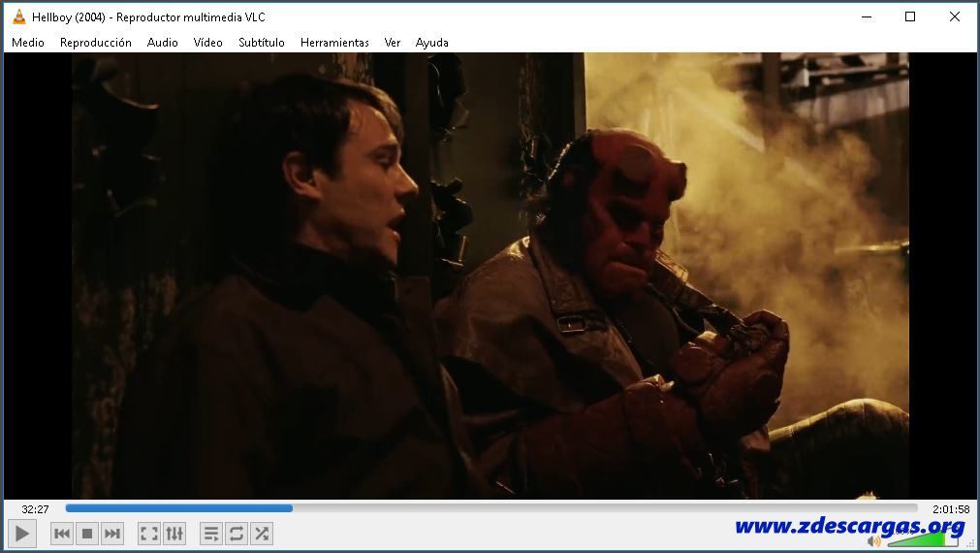Minimize the VLC window

click(867, 16)
